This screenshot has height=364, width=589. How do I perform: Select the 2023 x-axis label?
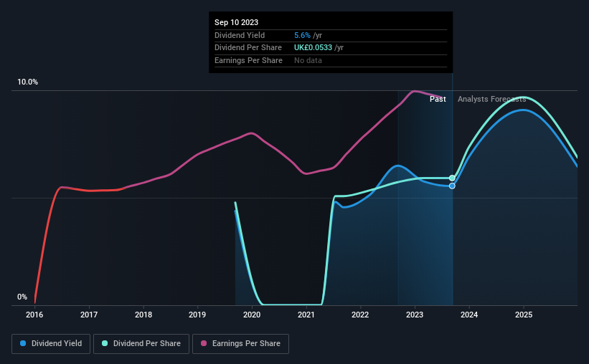pos(415,315)
